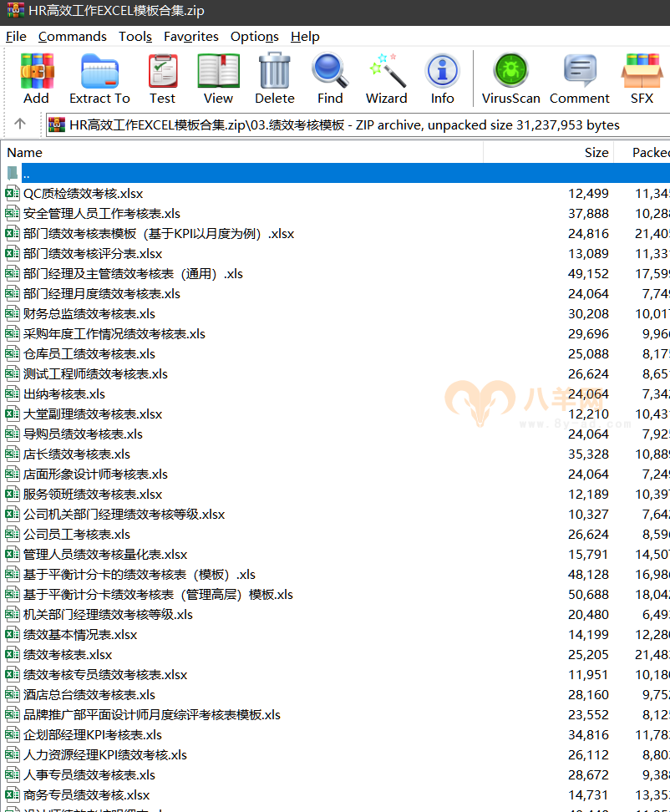670x812 pixels.
Task: Click the file icon of 财务总监绩效考核表.xls
Action: coord(13,314)
